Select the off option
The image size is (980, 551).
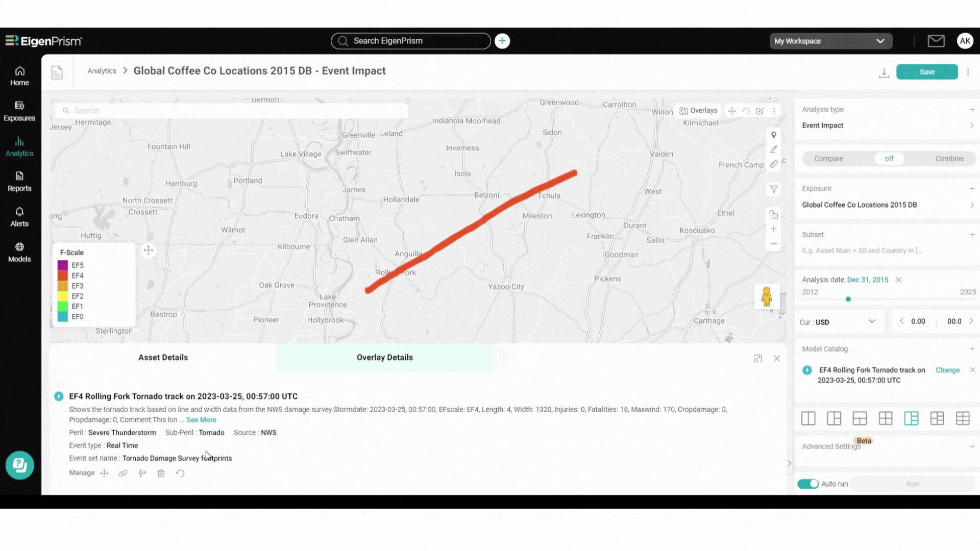point(889,159)
